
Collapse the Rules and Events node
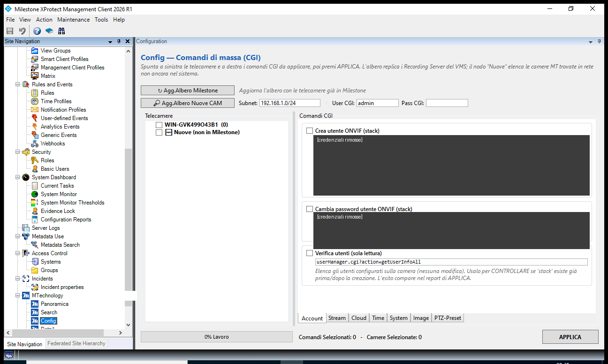point(18,84)
